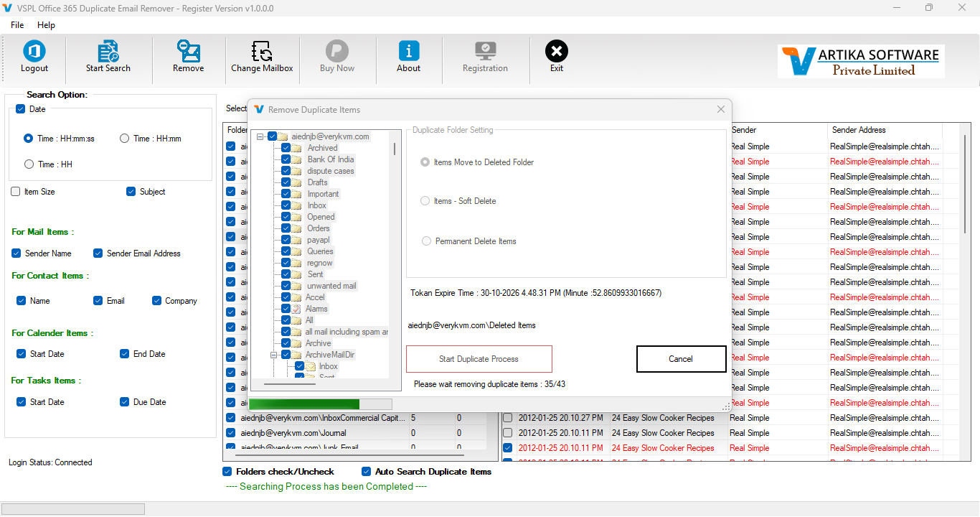
Task: Click the Start Duplicate Process button
Action: [479, 359]
